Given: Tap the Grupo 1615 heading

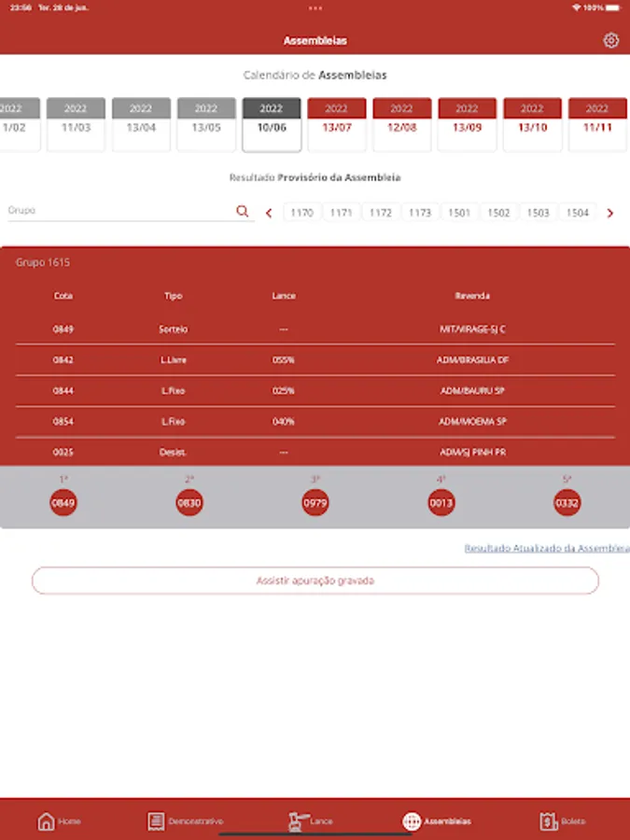Looking at the screenshot, I should coord(43,262).
